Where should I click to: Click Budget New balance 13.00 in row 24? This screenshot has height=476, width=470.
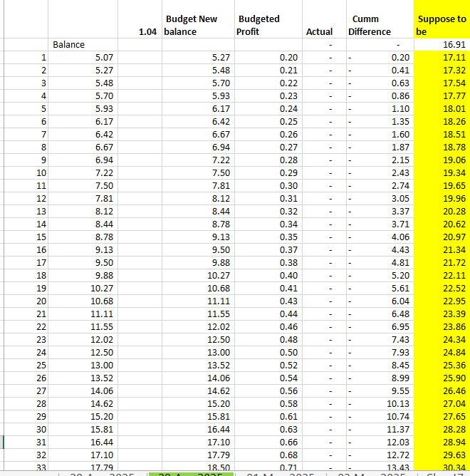pos(198,353)
